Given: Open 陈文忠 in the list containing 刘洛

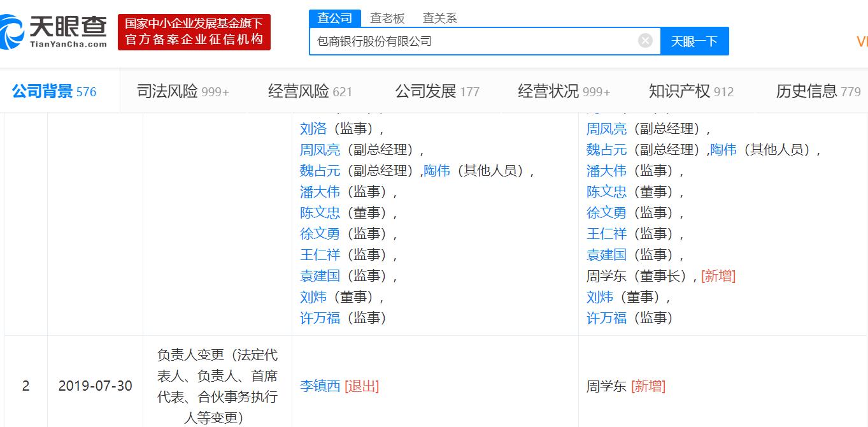Looking at the screenshot, I should coord(320,213).
